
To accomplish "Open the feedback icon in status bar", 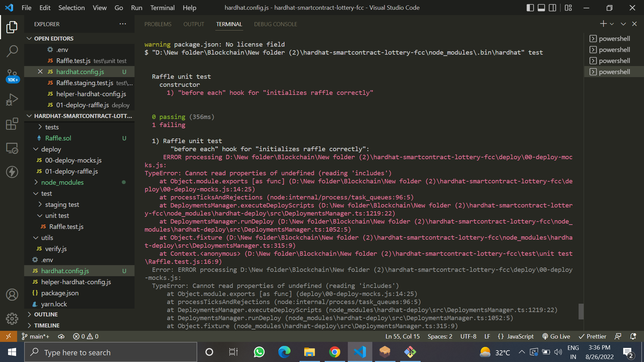I will pos(618,336).
